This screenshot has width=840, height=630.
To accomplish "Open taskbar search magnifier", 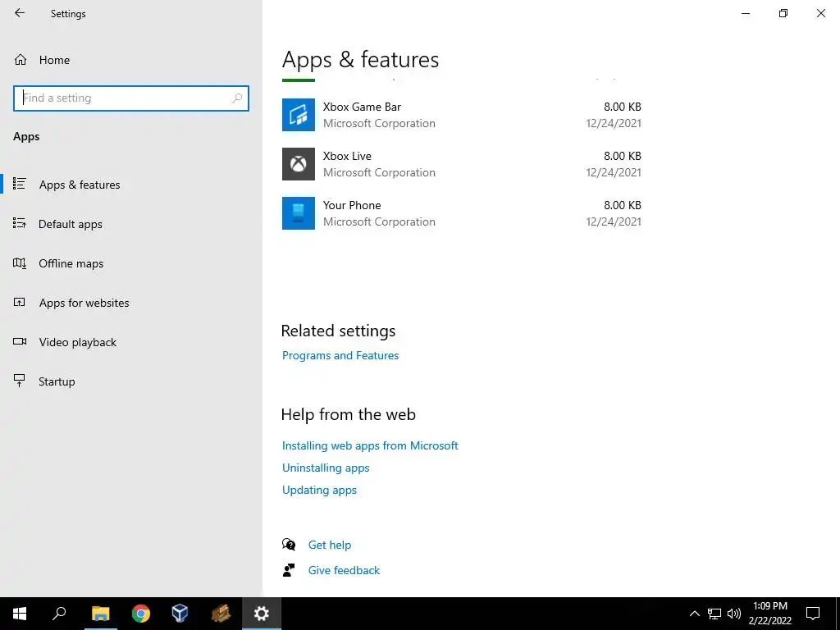I will [x=59, y=614].
